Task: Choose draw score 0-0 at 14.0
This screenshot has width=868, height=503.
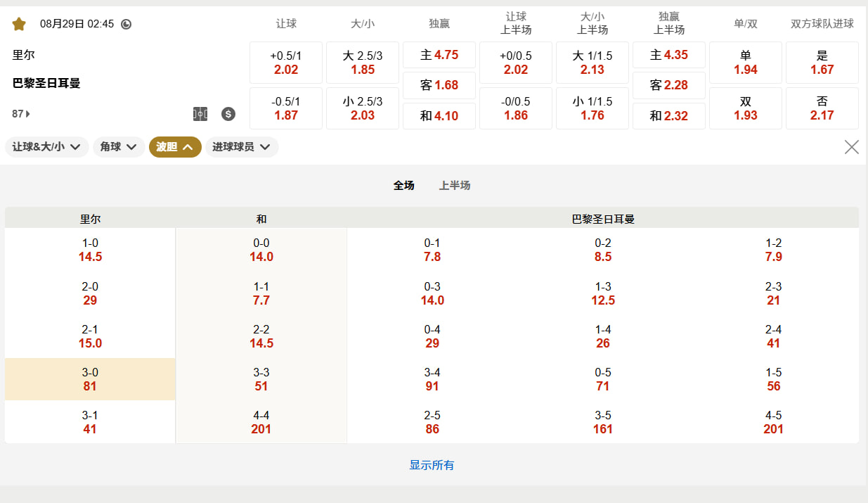Action: point(261,250)
